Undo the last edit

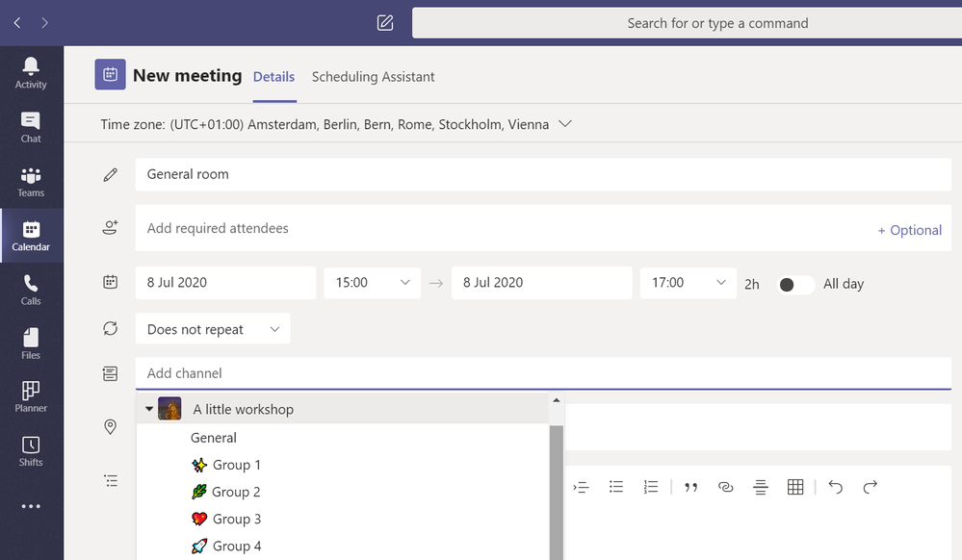836,487
